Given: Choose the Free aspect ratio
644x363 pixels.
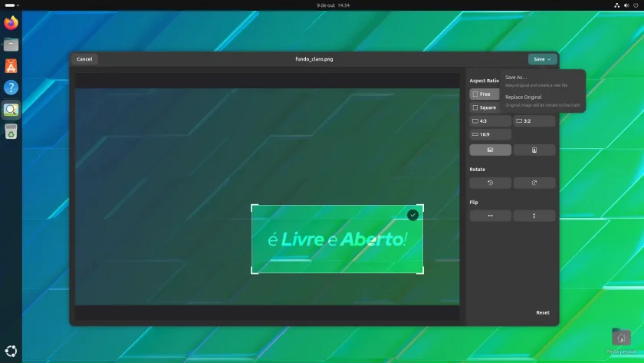Looking at the screenshot, I should click(485, 94).
